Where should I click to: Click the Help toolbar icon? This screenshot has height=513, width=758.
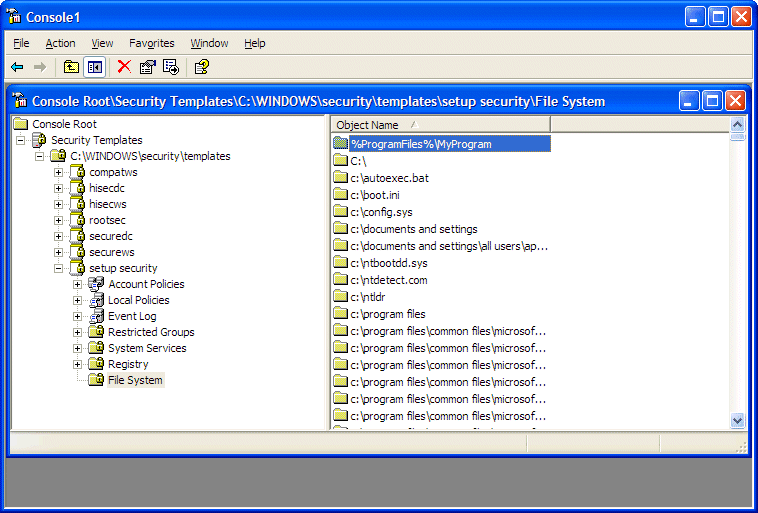tap(202, 67)
